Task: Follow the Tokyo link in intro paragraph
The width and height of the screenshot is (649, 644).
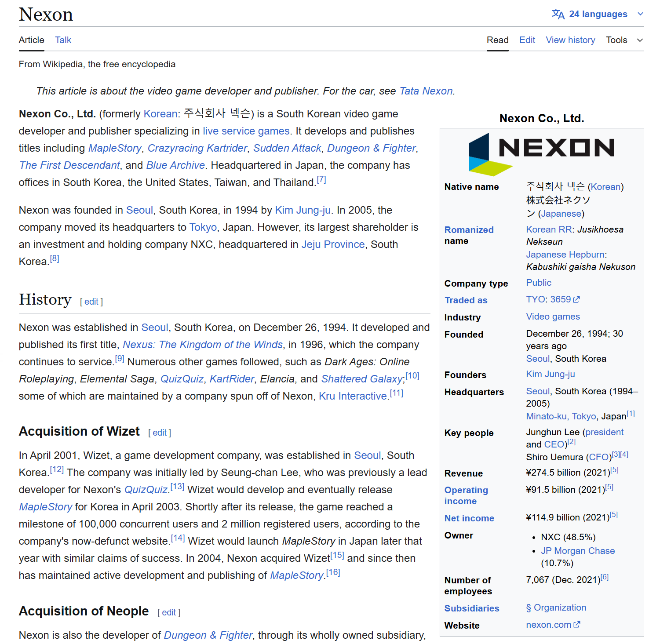Action: [203, 227]
